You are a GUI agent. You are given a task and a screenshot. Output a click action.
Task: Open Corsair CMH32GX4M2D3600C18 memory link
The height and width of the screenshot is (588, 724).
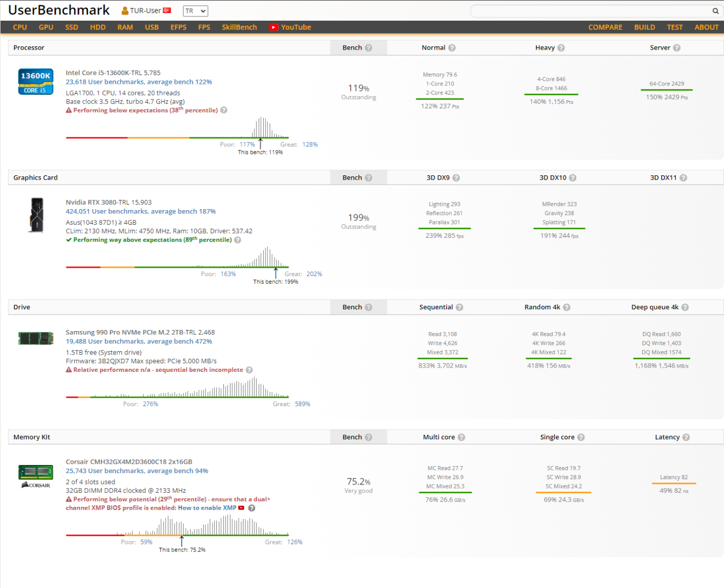click(x=129, y=462)
